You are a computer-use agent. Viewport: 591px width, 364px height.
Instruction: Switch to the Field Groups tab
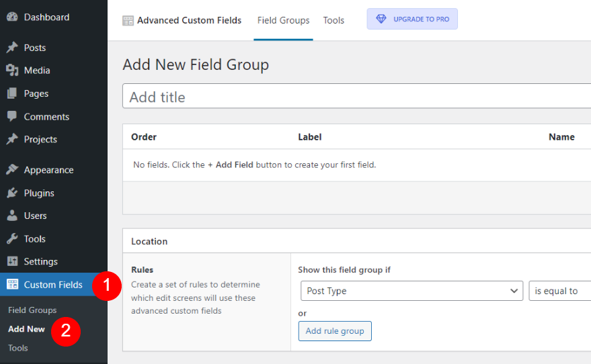point(283,20)
